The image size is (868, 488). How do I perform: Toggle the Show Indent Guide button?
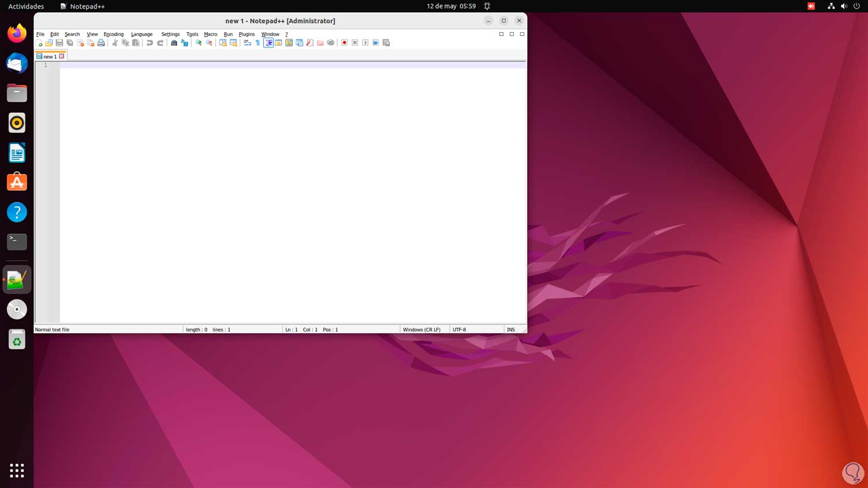point(269,43)
